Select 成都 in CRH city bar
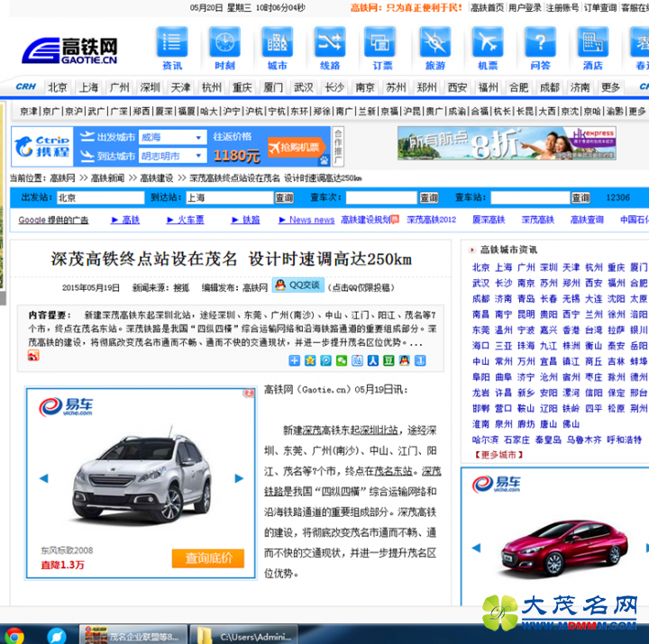Viewport: 649px width, 644px height. click(549, 87)
